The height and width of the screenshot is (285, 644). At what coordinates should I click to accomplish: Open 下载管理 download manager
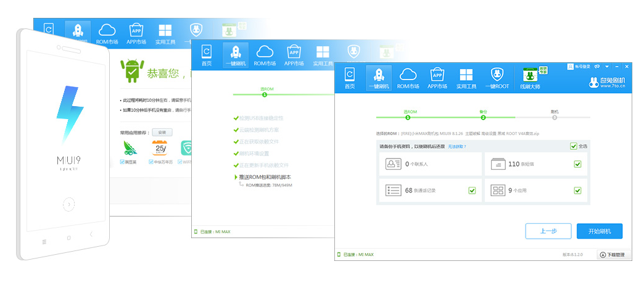[x=613, y=255]
